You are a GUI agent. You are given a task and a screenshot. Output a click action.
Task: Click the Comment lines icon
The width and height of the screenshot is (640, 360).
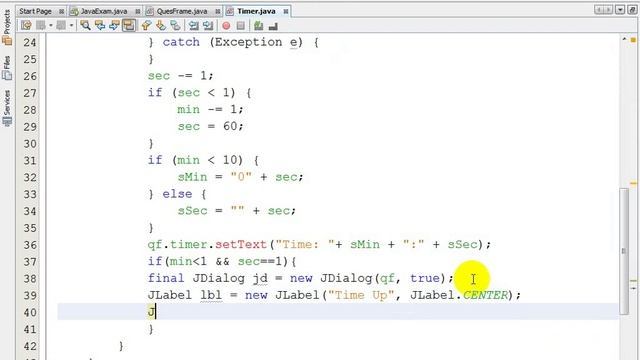[258, 26]
